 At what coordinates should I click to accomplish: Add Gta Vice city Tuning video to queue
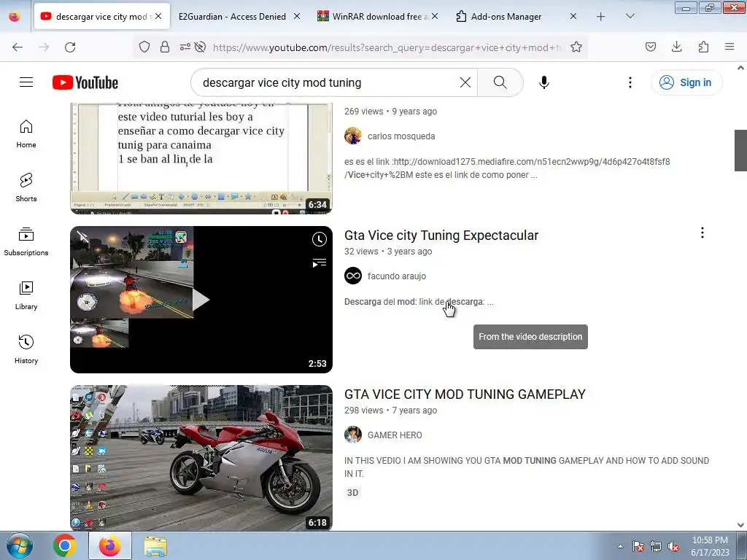point(320,262)
